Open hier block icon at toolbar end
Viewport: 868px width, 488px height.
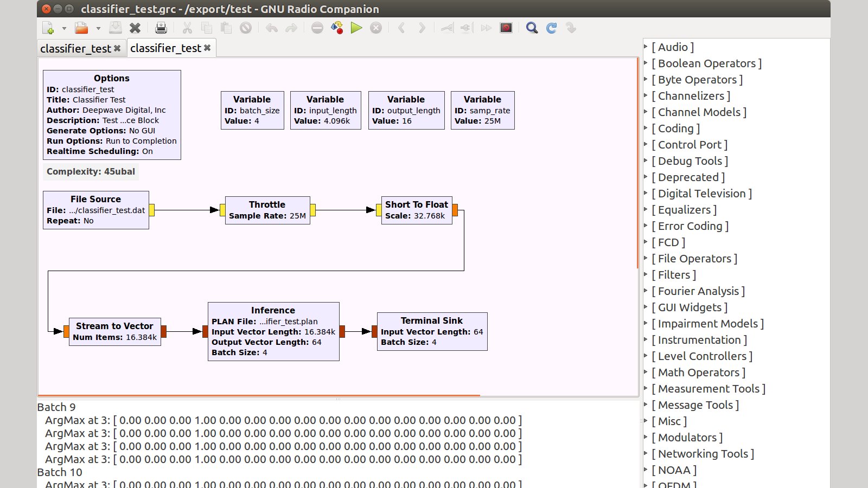[x=571, y=28]
